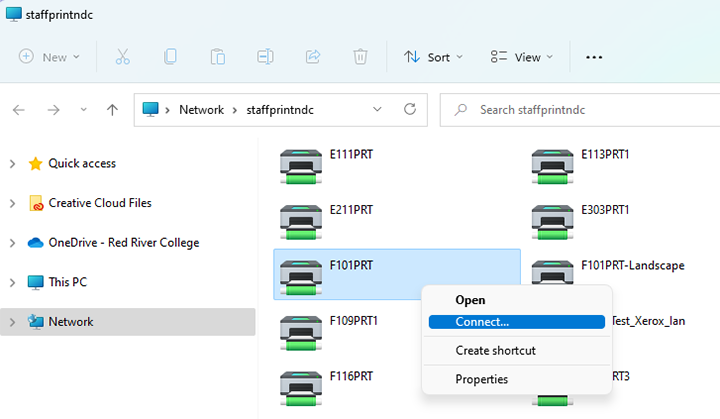The width and height of the screenshot is (720, 419).
Task: Open the Sort dropdown menu
Action: pyautogui.click(x=433, y=57)
